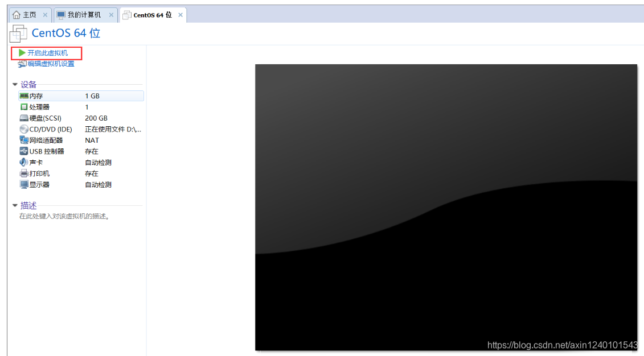Collapse the 描述 section
This screenshot has height=356, width=644.
click(x=15, y=205)
